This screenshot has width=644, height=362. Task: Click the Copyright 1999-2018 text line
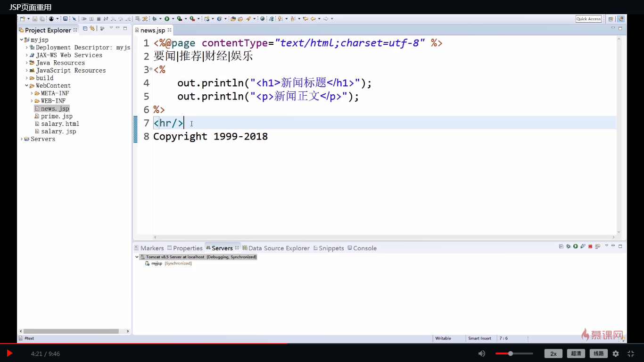[x=210, y=136]
